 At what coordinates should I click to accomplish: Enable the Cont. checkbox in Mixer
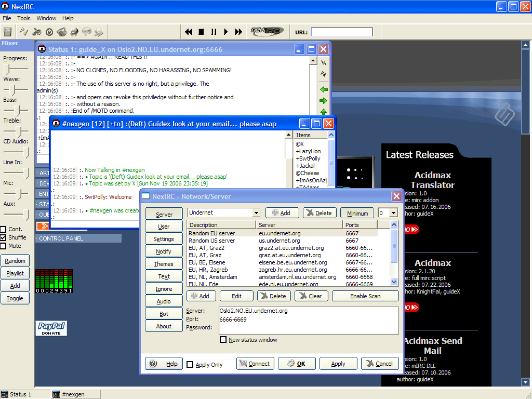tap(4, 229)
